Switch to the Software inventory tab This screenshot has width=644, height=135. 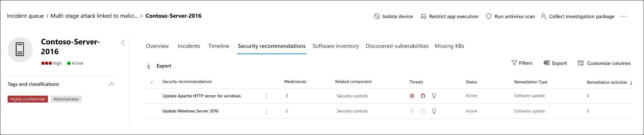[335, 46]
